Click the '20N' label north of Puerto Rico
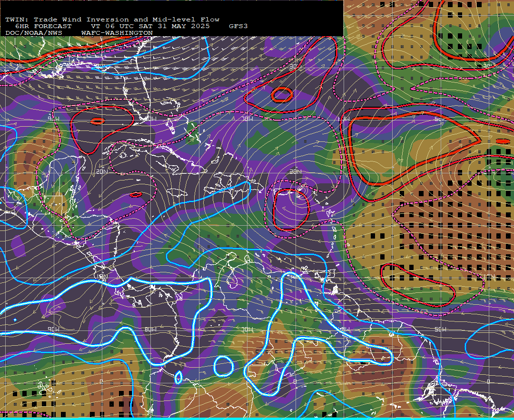Viewport: 514px width, 420px height. coord(296,171)
